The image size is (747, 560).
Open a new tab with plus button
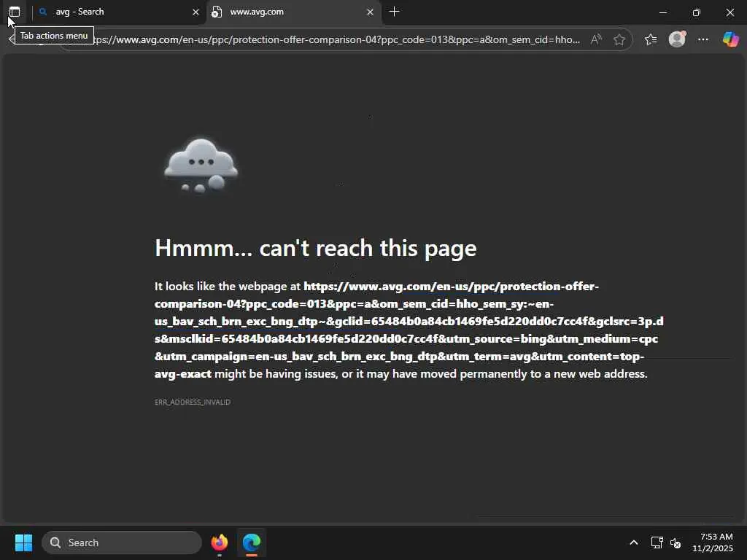pos(394,12)
